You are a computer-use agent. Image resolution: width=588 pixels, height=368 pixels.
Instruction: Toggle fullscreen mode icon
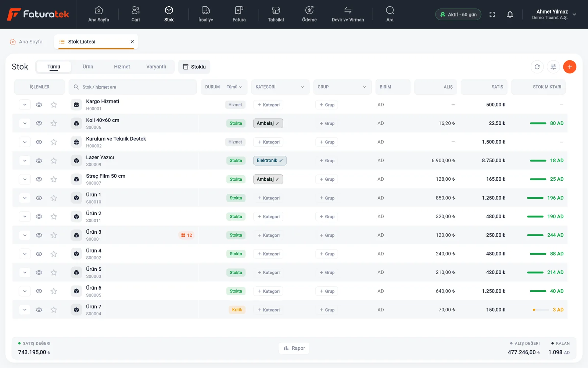[492, 14]
